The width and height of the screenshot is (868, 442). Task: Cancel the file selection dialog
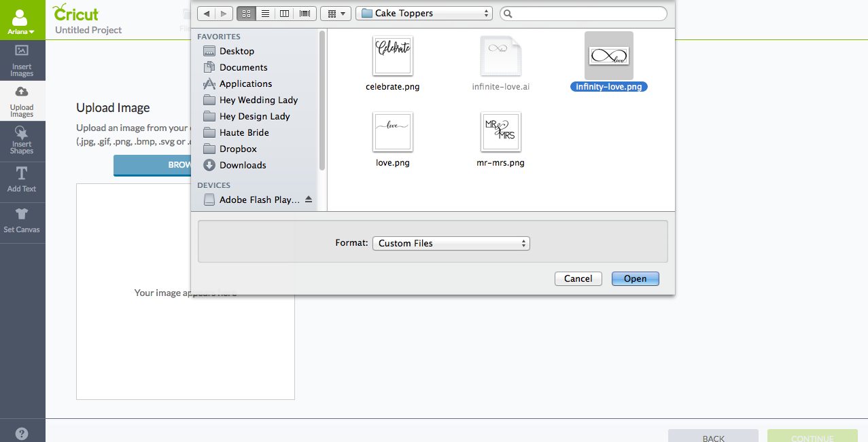[578, 278]
